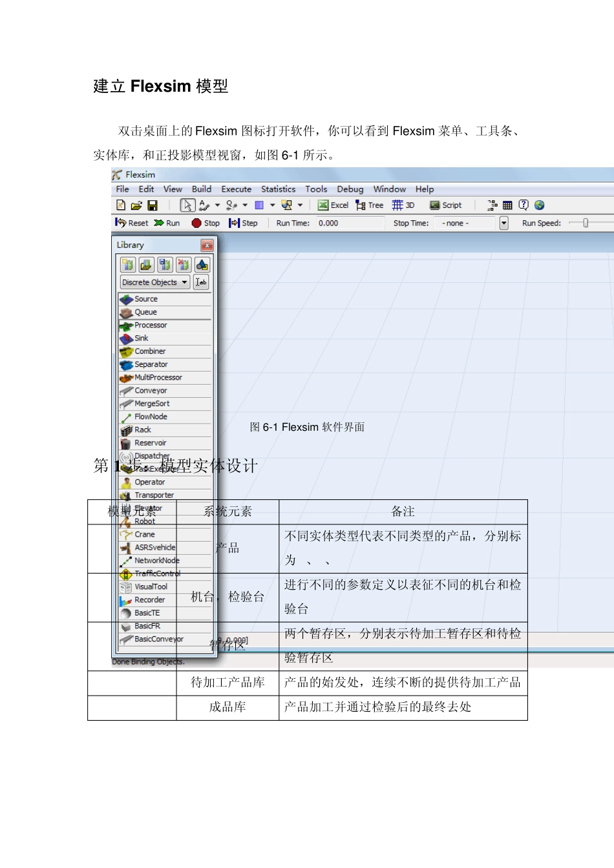Expand extended connect mode dropdown arrow
614x868 pixels.
[x=245, y=205]
